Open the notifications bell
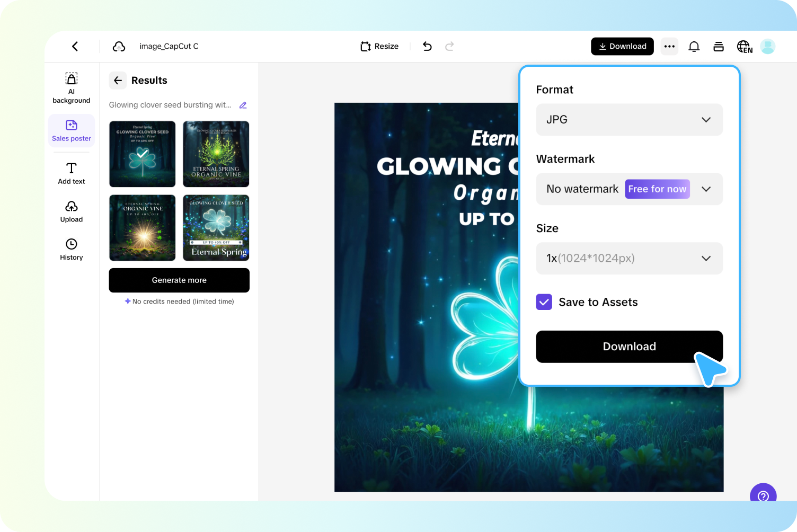The width and height of the screenshot is (797, 532). tap(694, 46)
